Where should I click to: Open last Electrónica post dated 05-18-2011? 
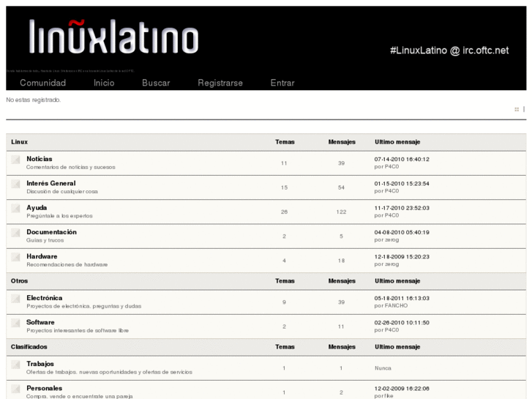pos(402,299)
